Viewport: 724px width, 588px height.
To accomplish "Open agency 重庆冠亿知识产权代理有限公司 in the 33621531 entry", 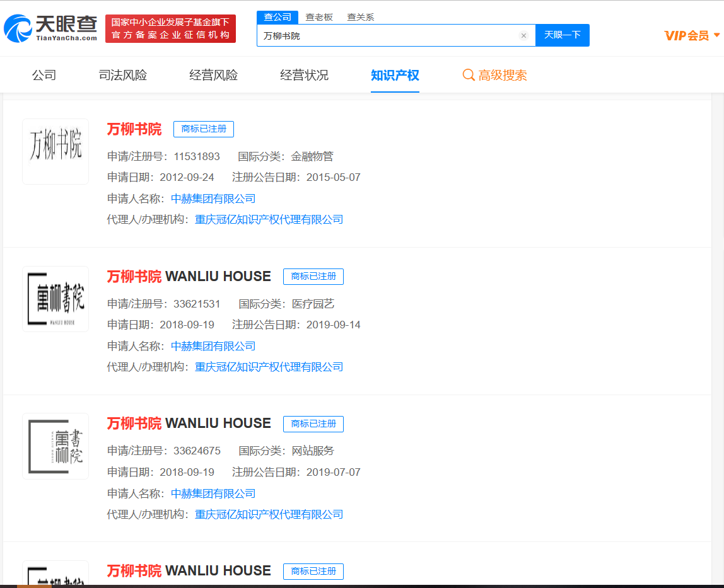I will (269, 367).
